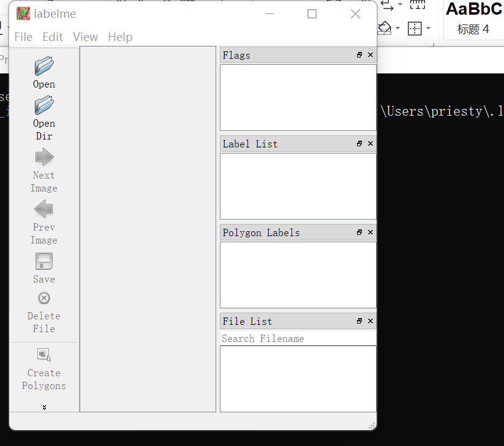Image resolution: width=504 pixels, height=446 pixels.
Task: Maximize the labelme window
Action: tap(312, 14)
